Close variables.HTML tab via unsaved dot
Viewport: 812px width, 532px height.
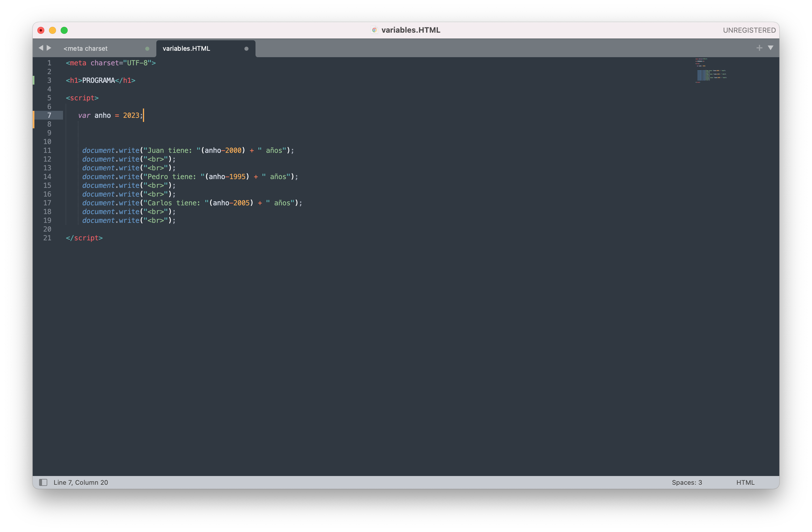coord(246,48)
